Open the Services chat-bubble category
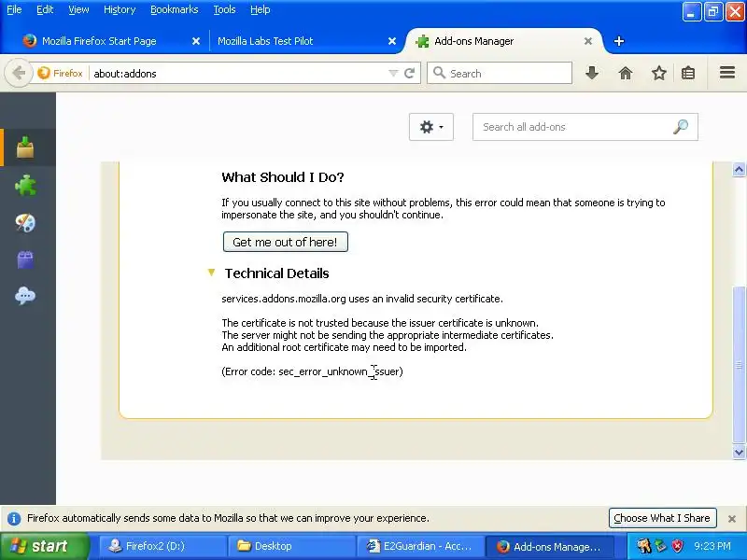Image resolution: width=747 pixels, height=560 pixels. [25, 296]
